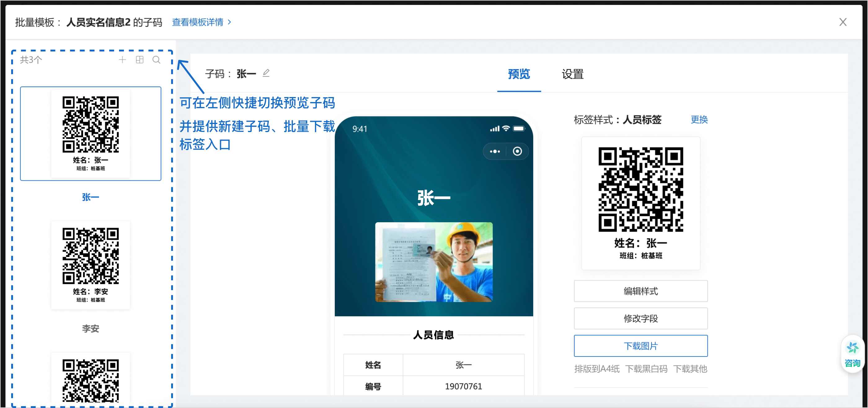
Task: Click the 排版到A4纸 link
Action: point(597,369)
